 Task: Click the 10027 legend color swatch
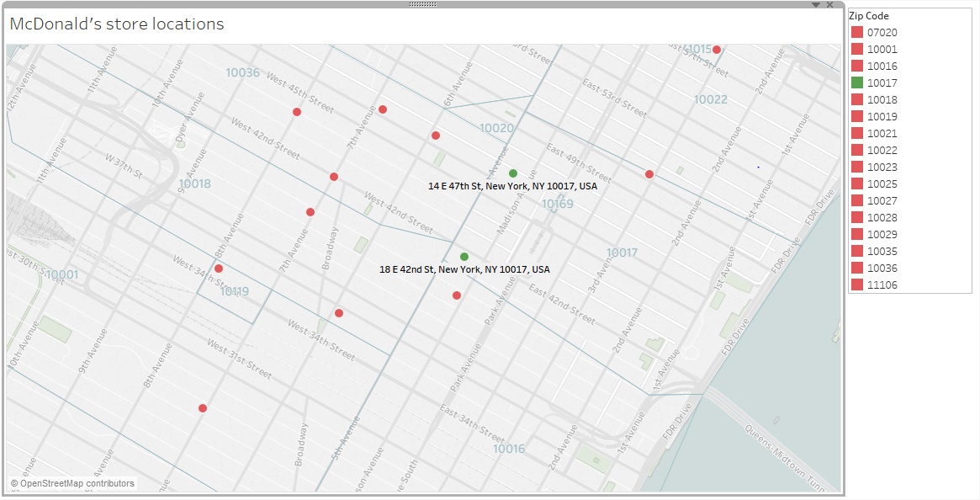click(857, 201)
